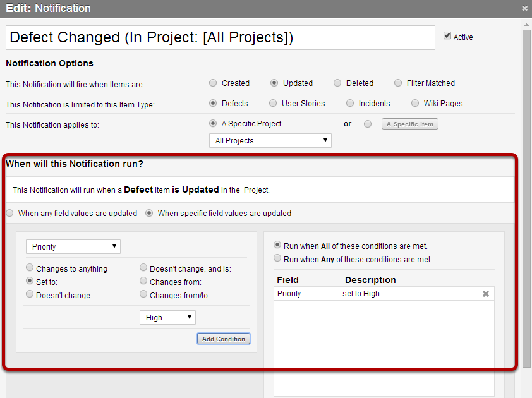Viewport: 532px width, 398px height.
Task: Expand the Priority field dropdown
Action: (x=73, y=246)
